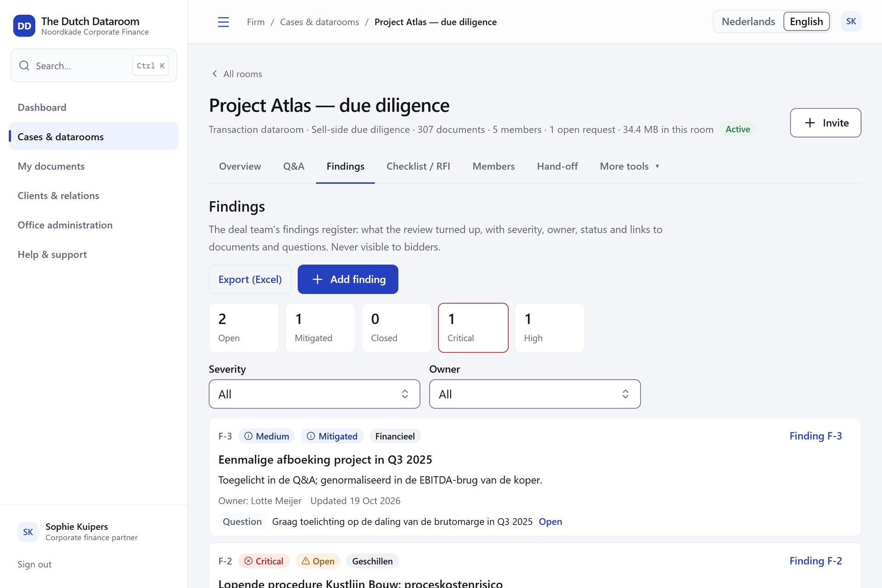Switch to the Overview tab
Viewport: 882px width, 588px height.
(x=240, y=166)
